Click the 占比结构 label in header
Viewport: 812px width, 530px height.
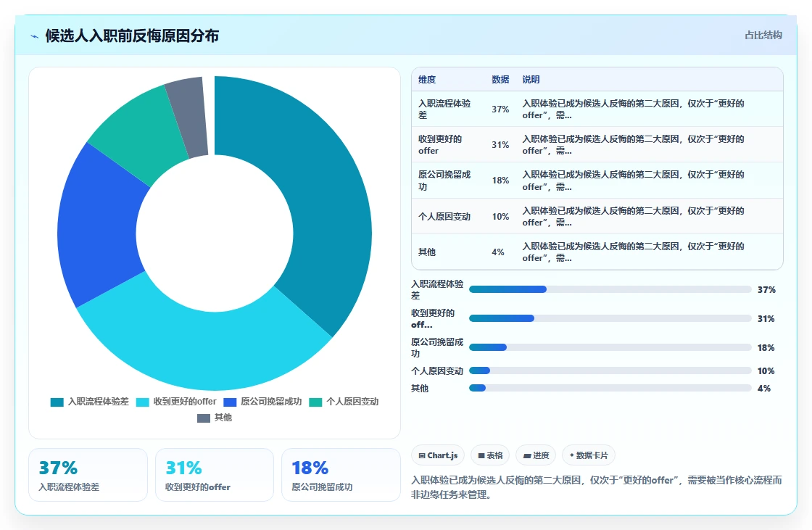click(x=763, y=36)
